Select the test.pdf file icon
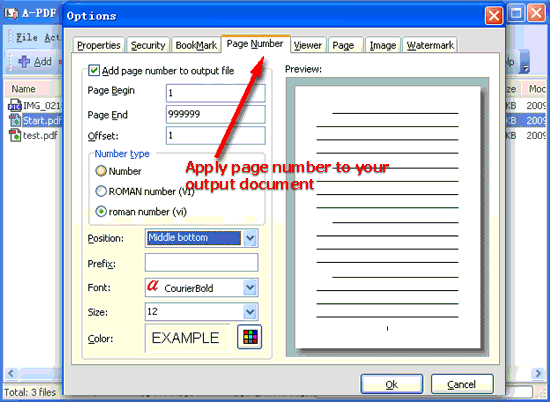The height and width of the screenshot is (402, 550). (x=15, y=135)
